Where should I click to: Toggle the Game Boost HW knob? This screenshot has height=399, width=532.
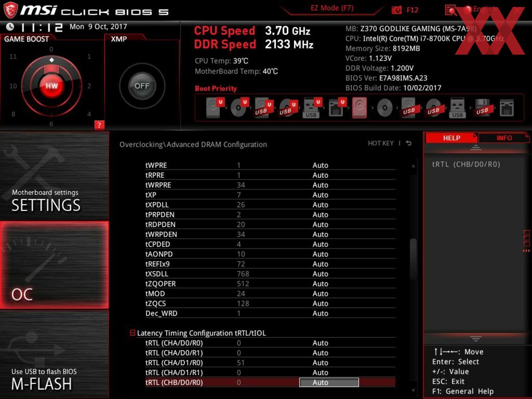tap(52, 86)
